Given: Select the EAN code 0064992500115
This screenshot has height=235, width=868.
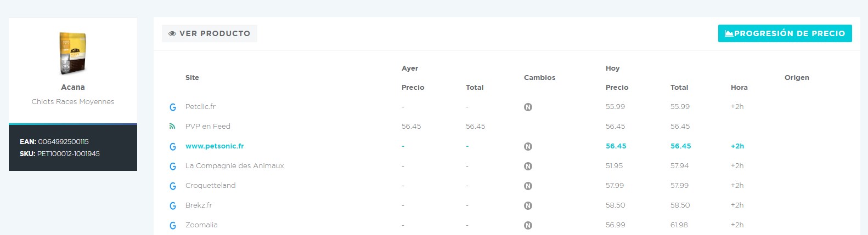Looking at the screenshot, I should coord(63,142).
